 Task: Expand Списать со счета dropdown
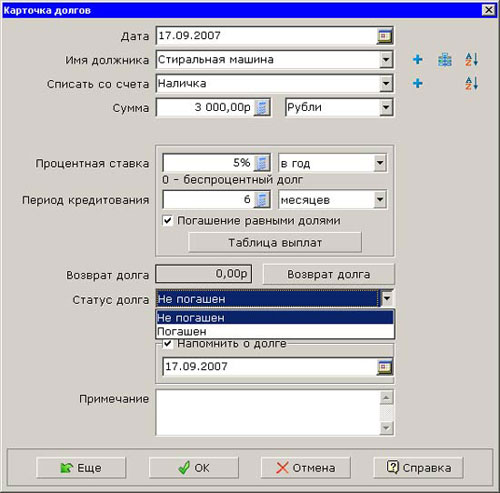[x=386, y=84]
